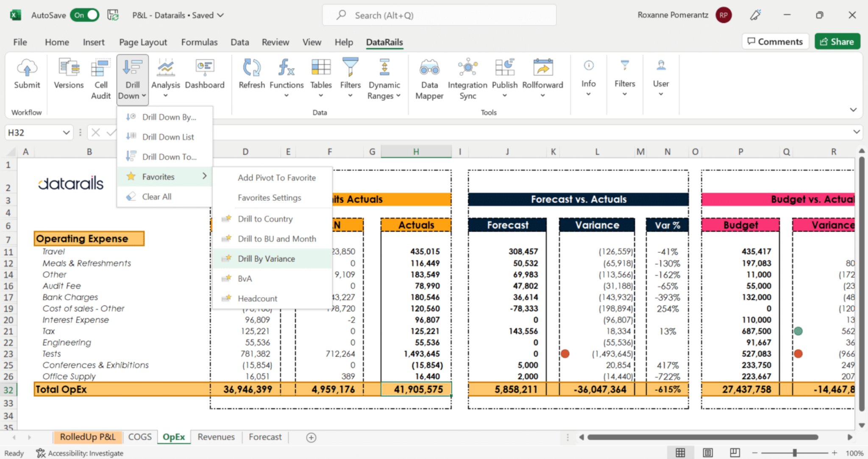Collapse the ribbon with the chevron
Screen dimensions: 868x459
pos(853,110)
